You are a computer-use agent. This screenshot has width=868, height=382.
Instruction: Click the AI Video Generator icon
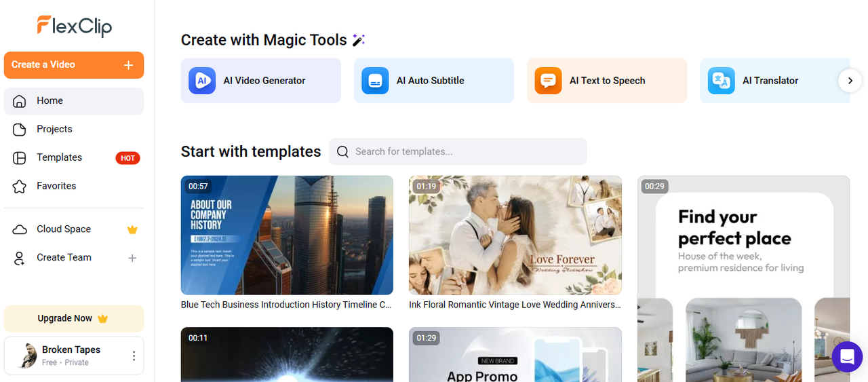(x=201, y=81)
